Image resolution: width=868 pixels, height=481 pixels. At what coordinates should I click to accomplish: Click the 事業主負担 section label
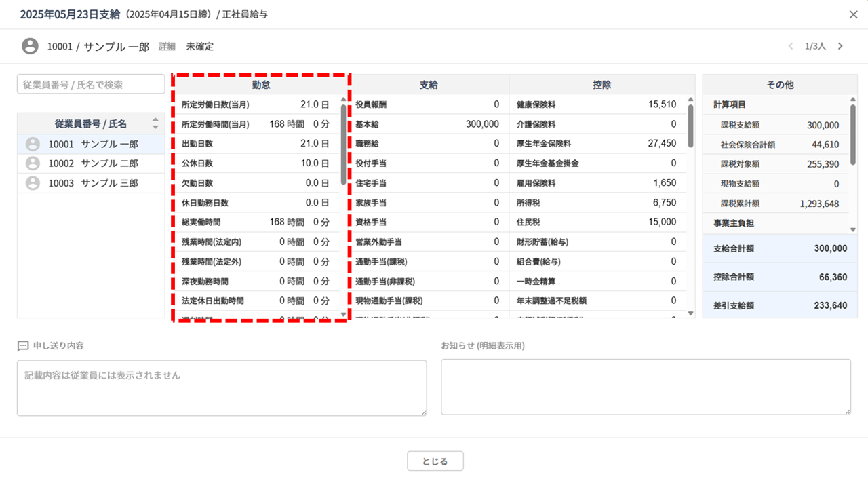(734, 223)
